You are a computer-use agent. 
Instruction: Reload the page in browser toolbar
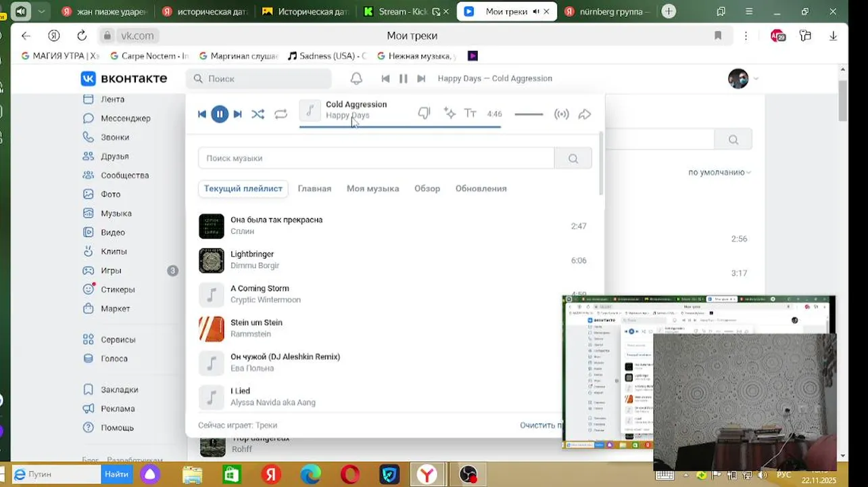point(82,36)
